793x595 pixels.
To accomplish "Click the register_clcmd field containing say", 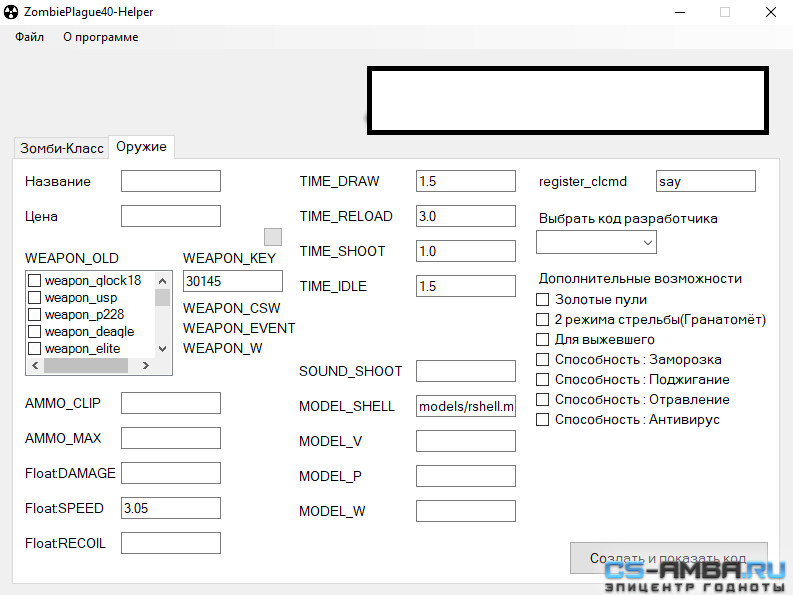I will [x=705, y=181].
